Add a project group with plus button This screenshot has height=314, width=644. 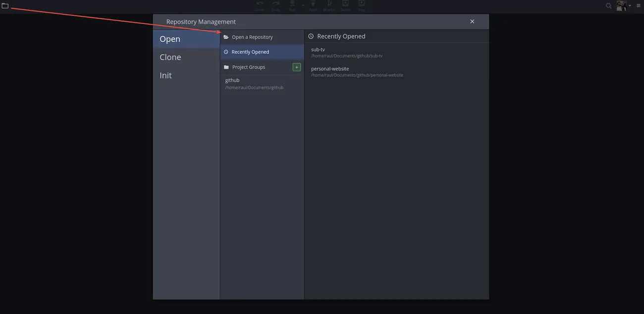tap(297, 67)
